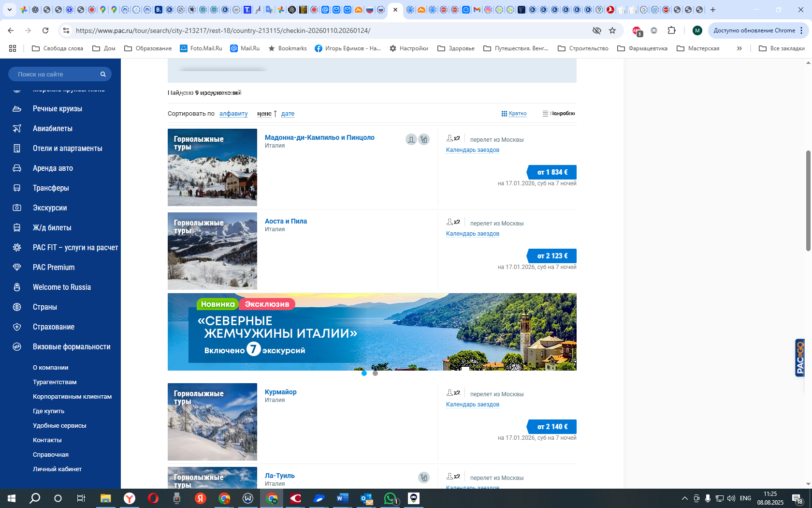Viewport: 812px width, 508px height.
Task: Click the Аренда авто car icon
Action: (17, 168)
